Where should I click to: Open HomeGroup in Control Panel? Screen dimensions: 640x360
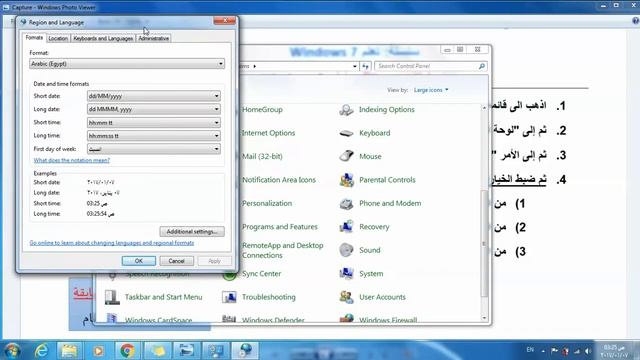(262, 110)
